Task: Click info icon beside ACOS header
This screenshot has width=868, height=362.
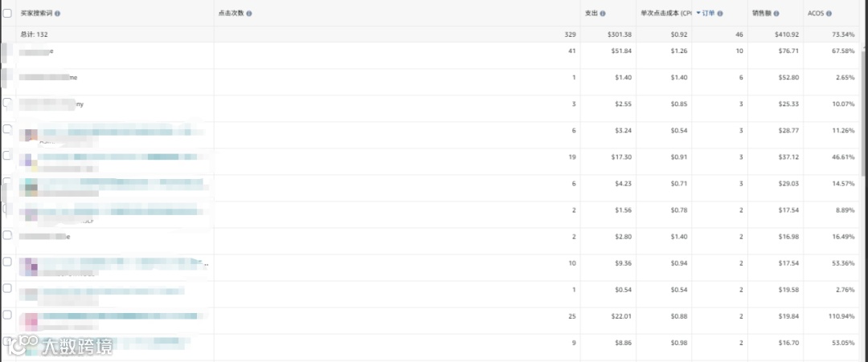Action: tap(829, 14)
